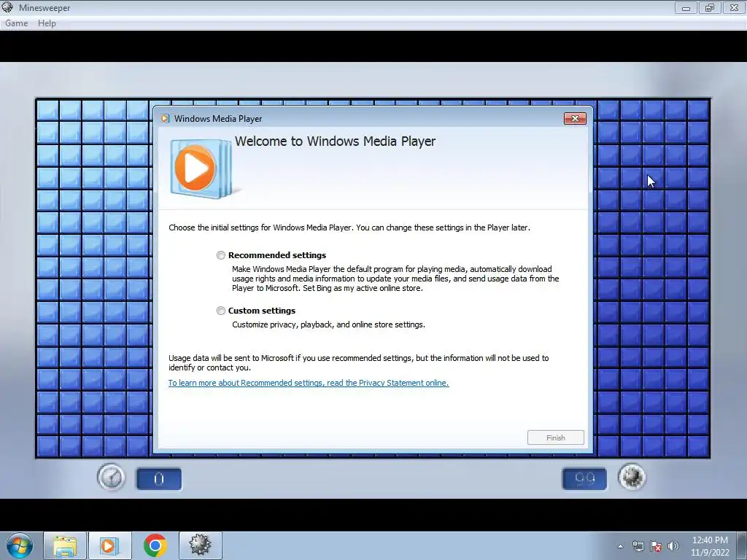
Task: Click the Minesweeper taskbar button
Action: click(200, 545)
